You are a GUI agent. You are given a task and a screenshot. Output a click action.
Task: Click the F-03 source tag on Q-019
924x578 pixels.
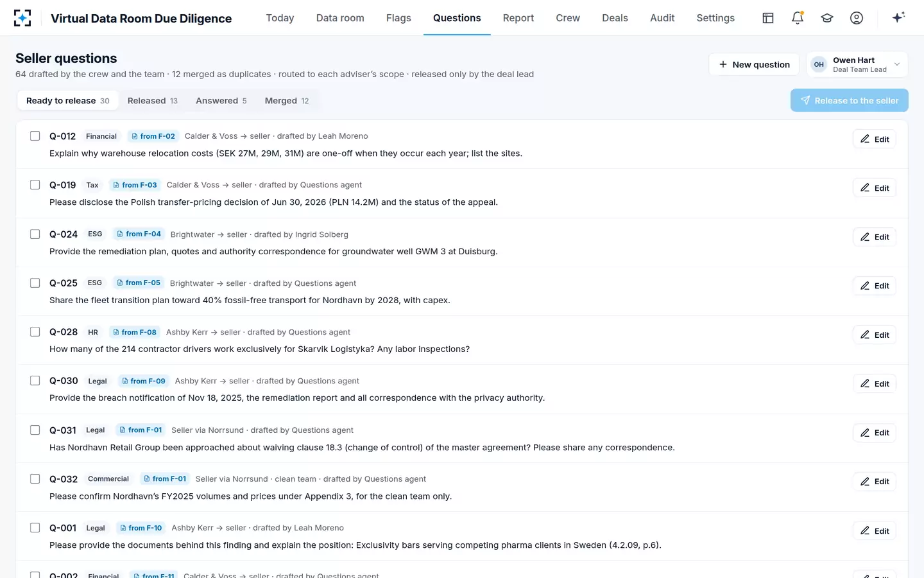coord(135,185)
